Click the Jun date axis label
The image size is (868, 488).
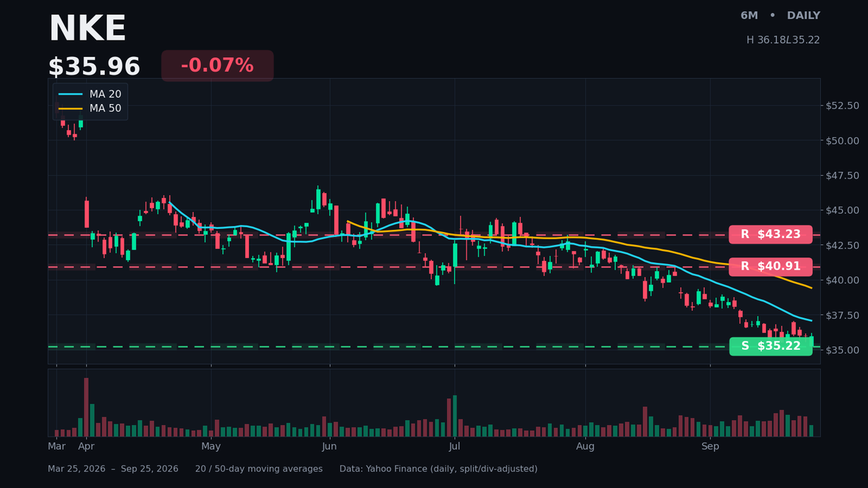[330, 447]
